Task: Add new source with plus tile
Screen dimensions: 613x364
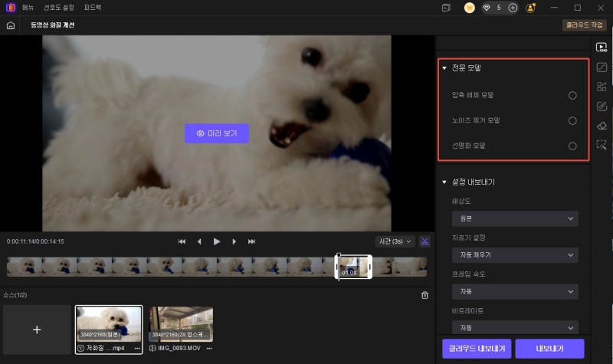Action: click(x=37, y=329)
